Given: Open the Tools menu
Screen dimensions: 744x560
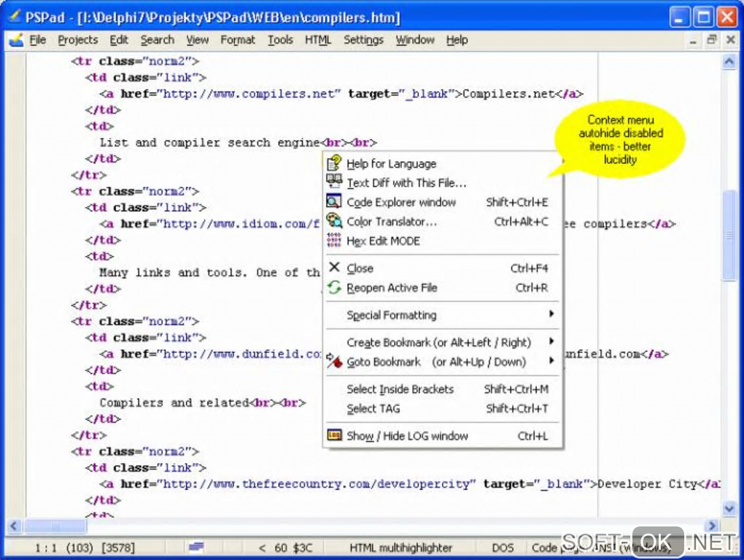Looking at the screenshot, I should [x=280, y=40].
